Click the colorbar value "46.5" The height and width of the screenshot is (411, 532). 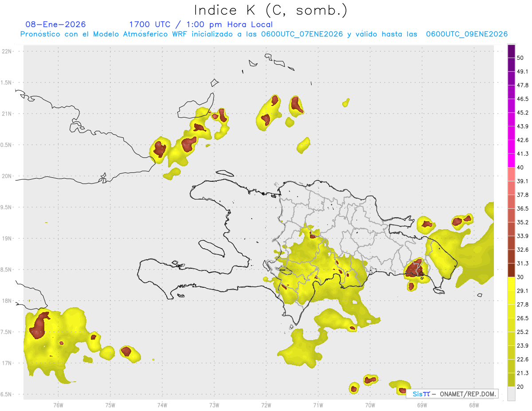point(522,99)
